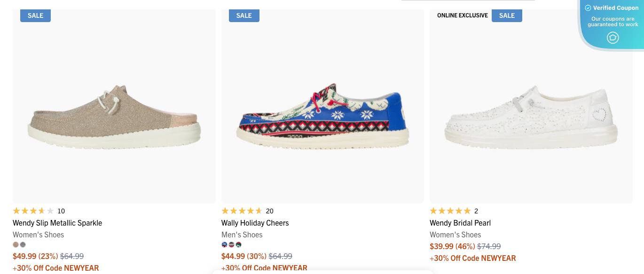644x274 pixels.
Task: Select the gray swatch for Wendy Slip Metallic Sparkle
Action: pos(23,244)
